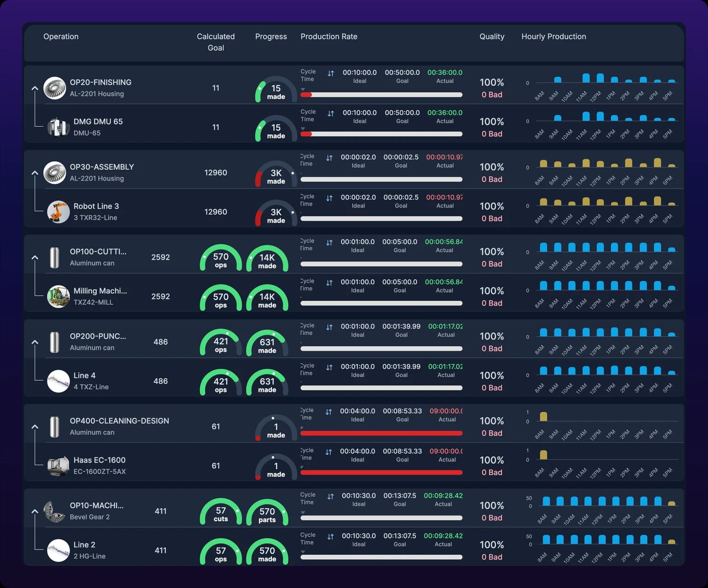Viewport: 708px width, 588px height.
Task: Click the Milling Machi... machine icon
Action: click(x=58, y=297)
